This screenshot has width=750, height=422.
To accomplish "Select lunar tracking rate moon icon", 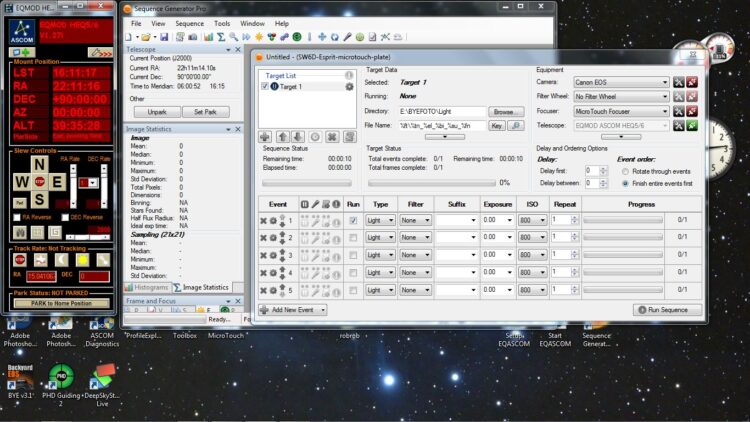I will (x=62, y=260).
